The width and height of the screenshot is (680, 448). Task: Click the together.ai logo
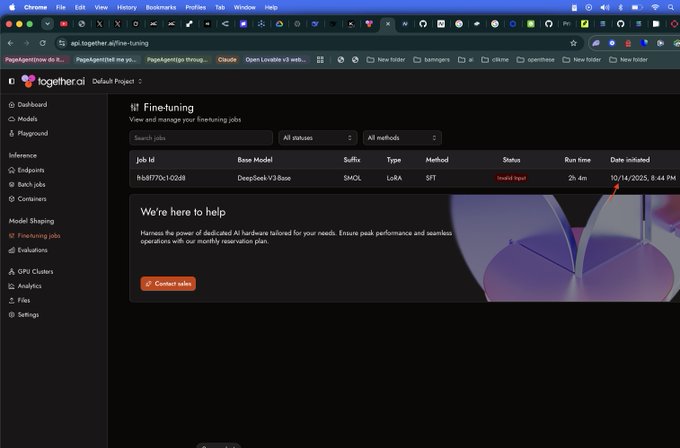(53, 81)
